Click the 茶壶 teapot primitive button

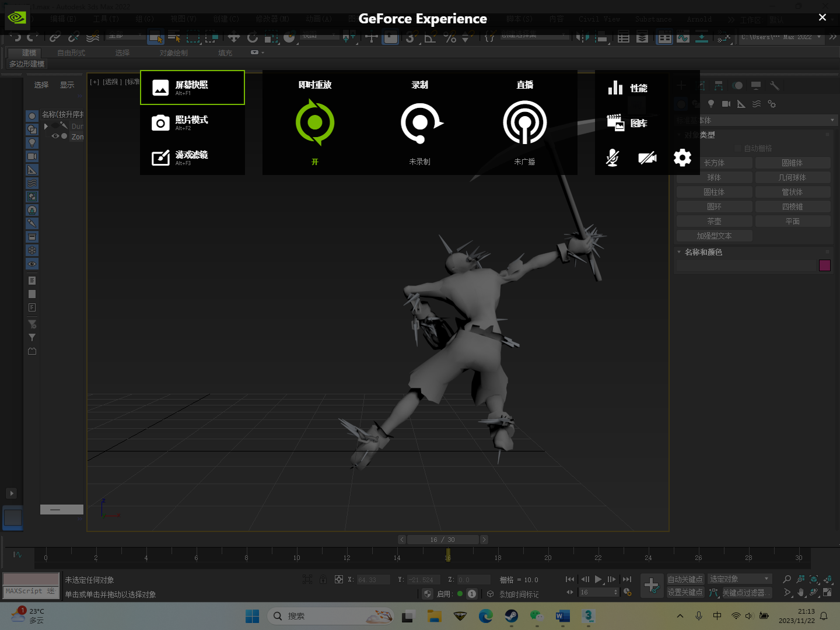[714, 221]
